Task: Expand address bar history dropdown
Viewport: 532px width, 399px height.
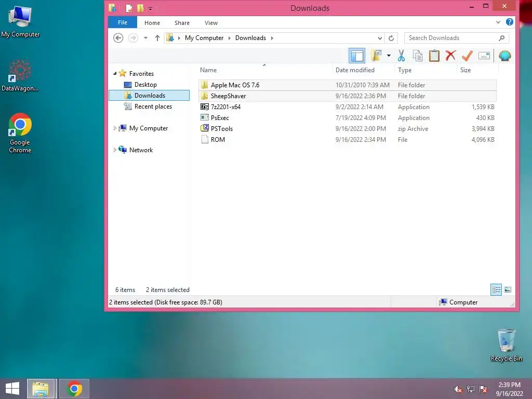Action: (380, 38)
